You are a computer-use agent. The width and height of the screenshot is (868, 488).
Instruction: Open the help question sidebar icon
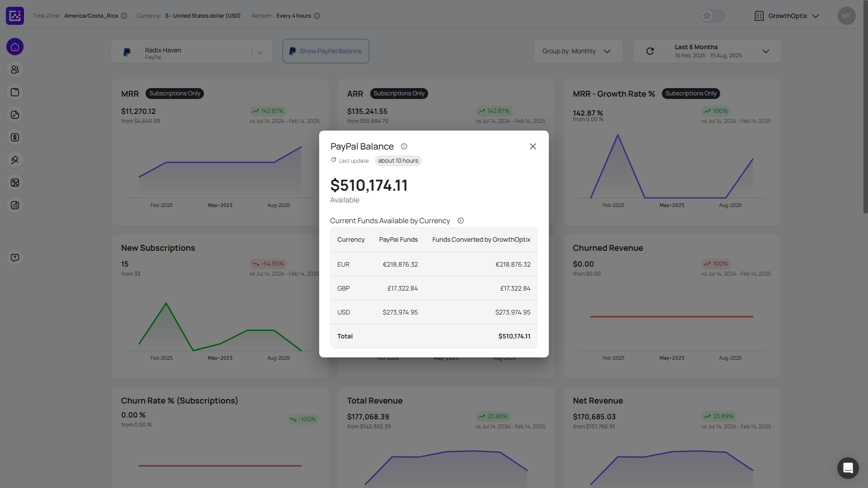tap(15, 258)
